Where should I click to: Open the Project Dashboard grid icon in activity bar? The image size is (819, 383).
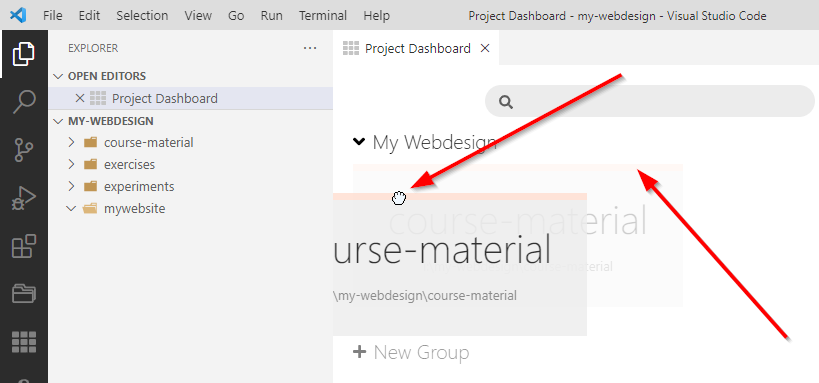coord(24,342)
